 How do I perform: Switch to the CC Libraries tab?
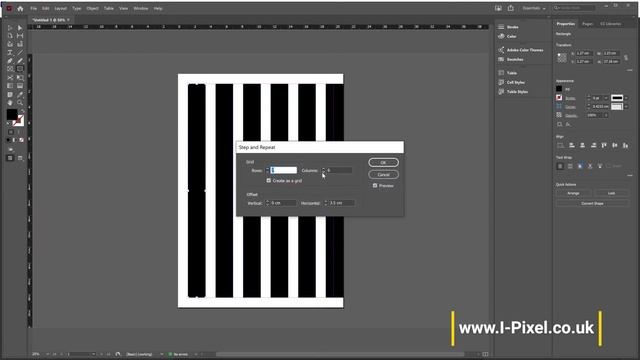pos(611,24)
